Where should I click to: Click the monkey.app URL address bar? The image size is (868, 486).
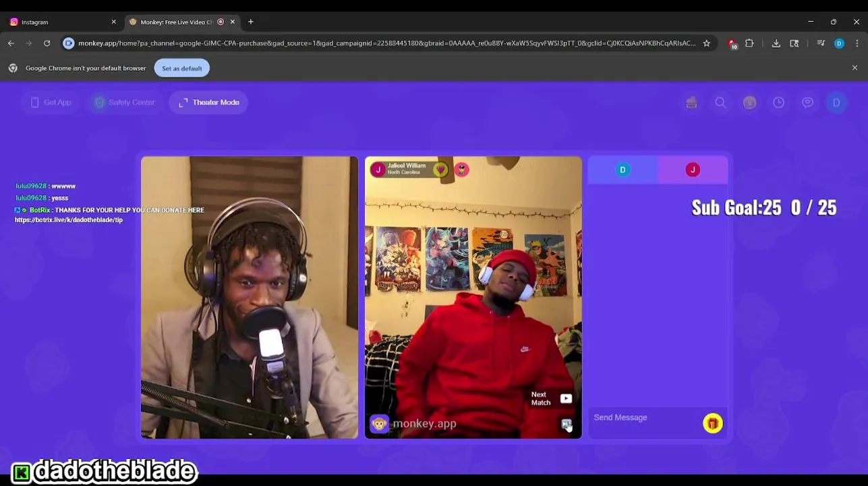tap(386, 43)
